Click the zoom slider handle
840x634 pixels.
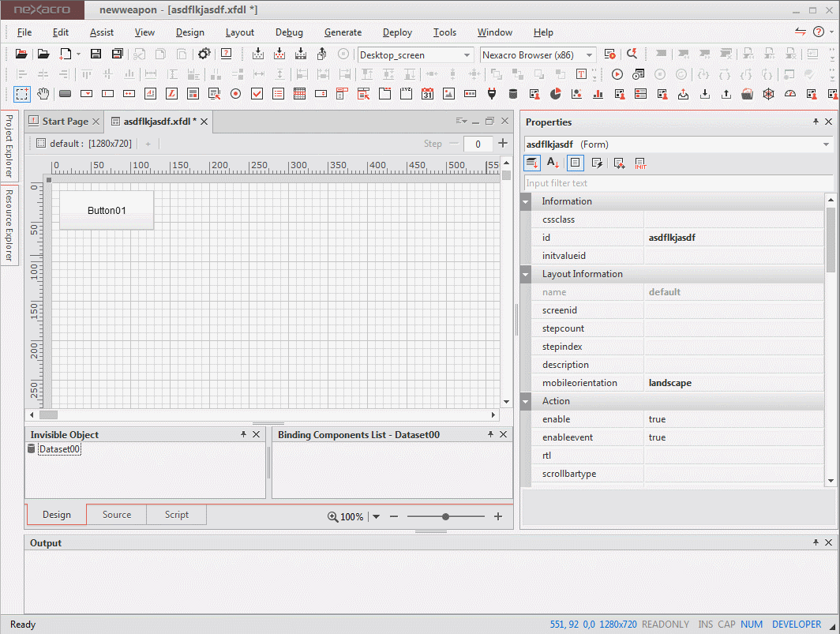point(446,516)
